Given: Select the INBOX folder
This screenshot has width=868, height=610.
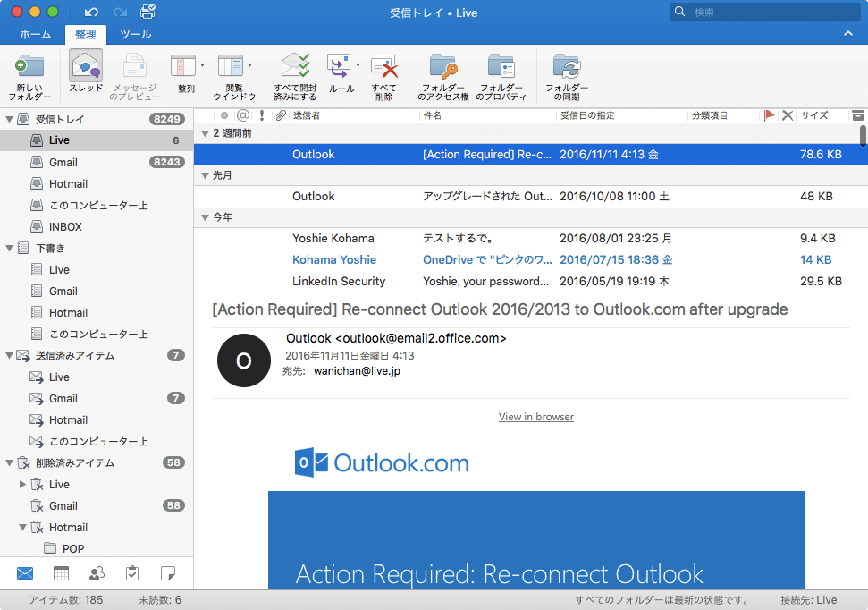Looking at the screenshot, I should (x=97, y=226).
